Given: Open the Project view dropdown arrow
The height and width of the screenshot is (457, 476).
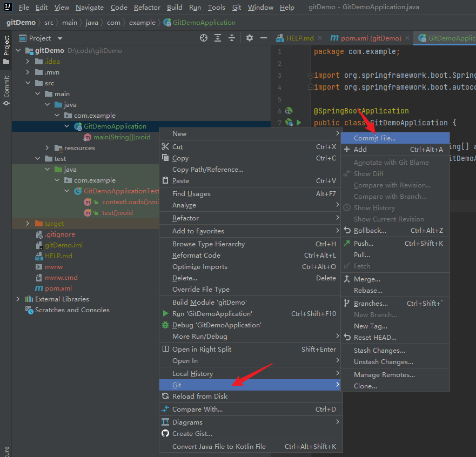Looking at the screenshot, I should 60,38.
